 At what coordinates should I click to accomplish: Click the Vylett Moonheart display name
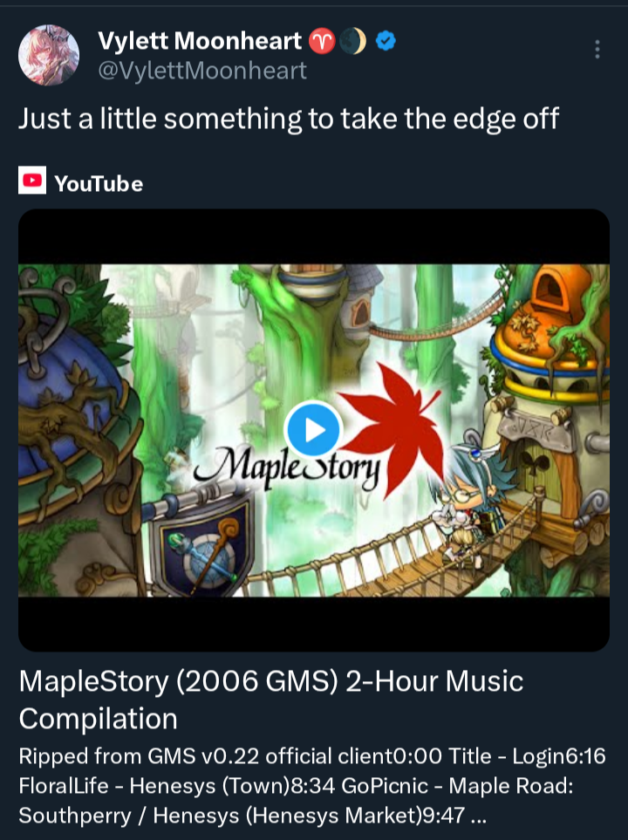tap(200, 41)
